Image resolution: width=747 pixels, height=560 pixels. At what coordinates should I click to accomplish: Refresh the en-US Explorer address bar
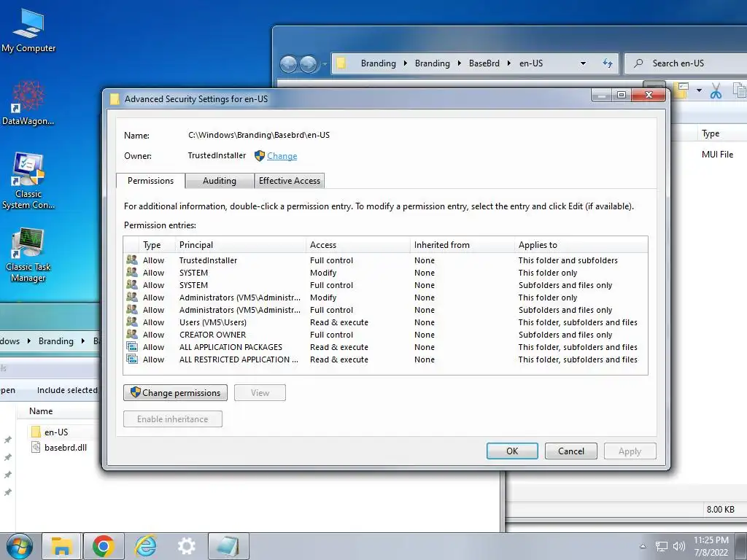coord(608,63)
